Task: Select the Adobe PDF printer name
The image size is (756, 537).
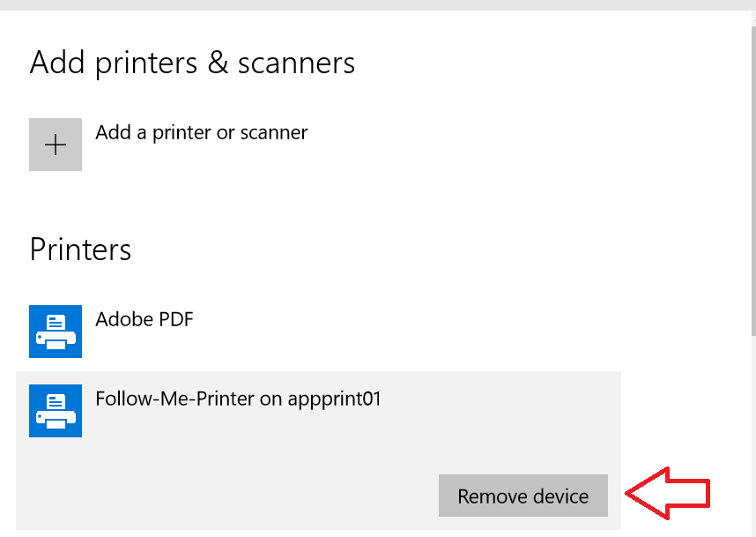Action: [x=144, y=319]
